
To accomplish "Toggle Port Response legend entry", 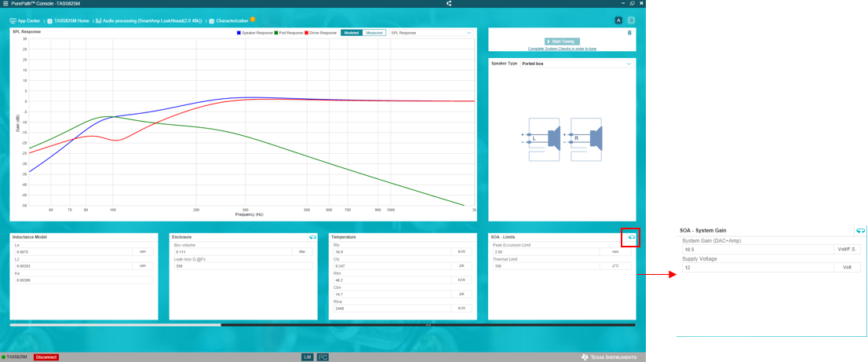I will (288, 33).
